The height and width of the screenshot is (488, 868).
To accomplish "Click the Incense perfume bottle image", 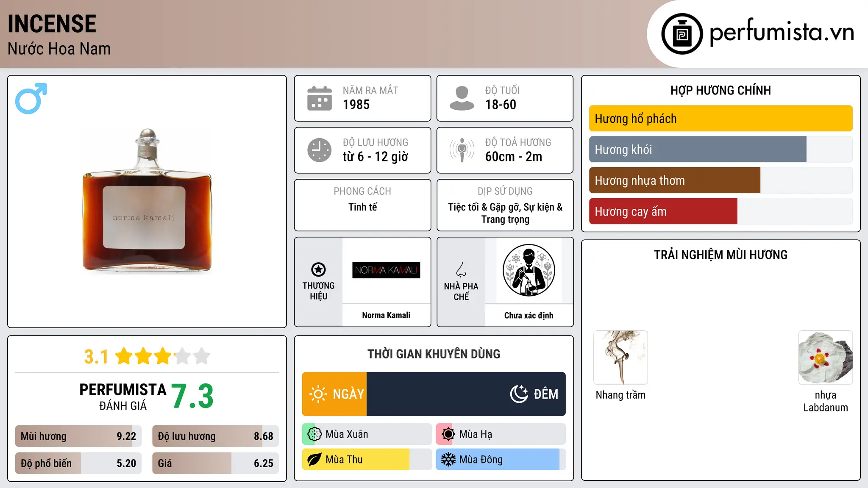I will pos(147,201).
